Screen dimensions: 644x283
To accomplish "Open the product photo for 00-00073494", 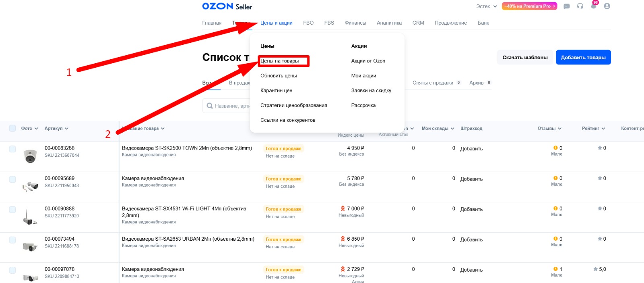I will 30,246.
